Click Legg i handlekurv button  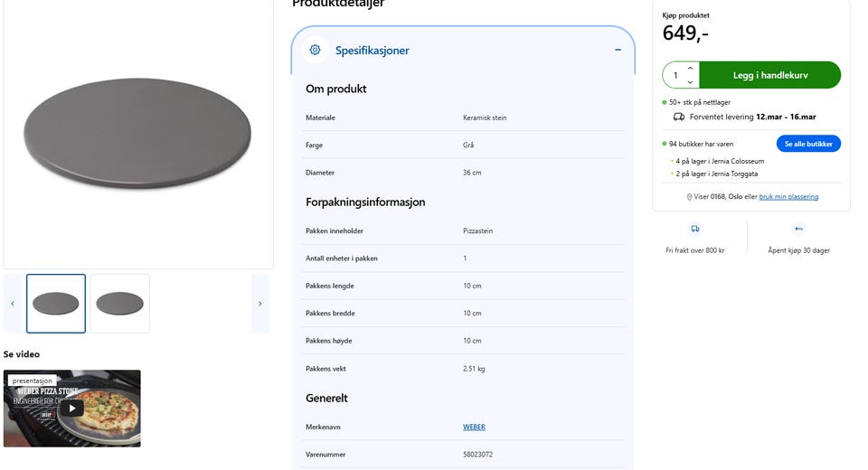coord(769,75)
